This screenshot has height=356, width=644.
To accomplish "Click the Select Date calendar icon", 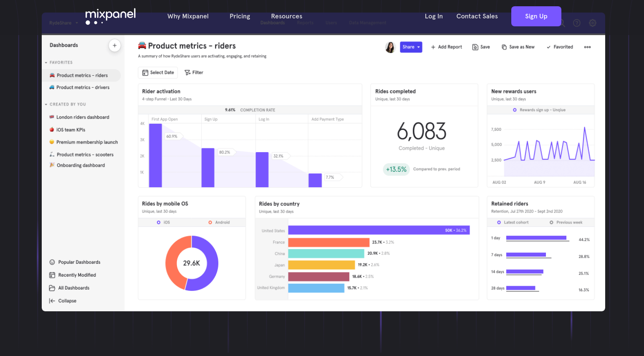I will click(x=145, y=73).
